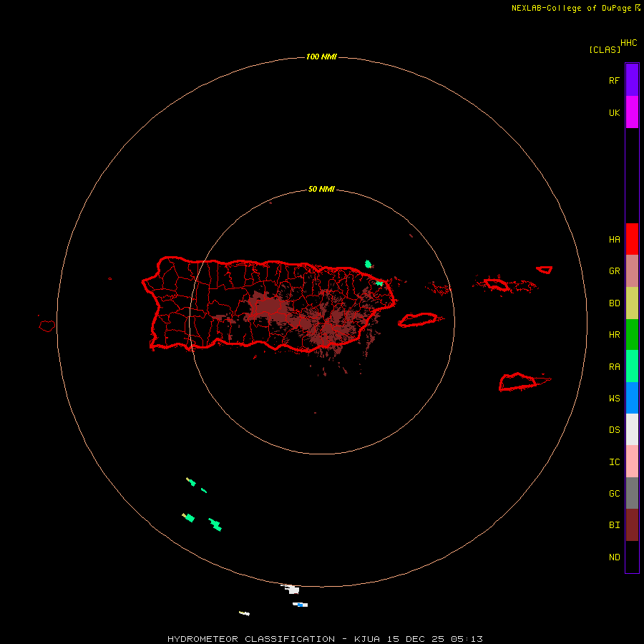The width and height of the screenshot is (644, 644).
Task: Click the 100 NMI range ring label
Action: click(321, 57)
